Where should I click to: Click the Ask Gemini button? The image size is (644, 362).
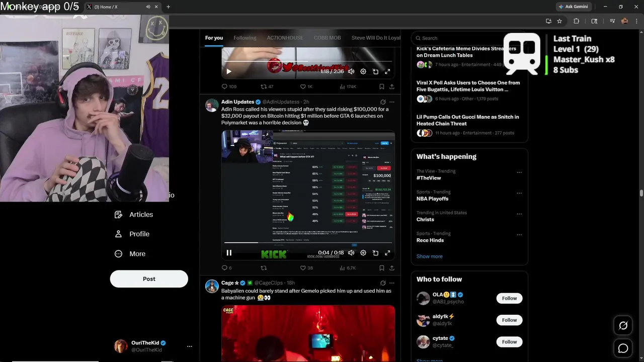(x=573, y=7)
